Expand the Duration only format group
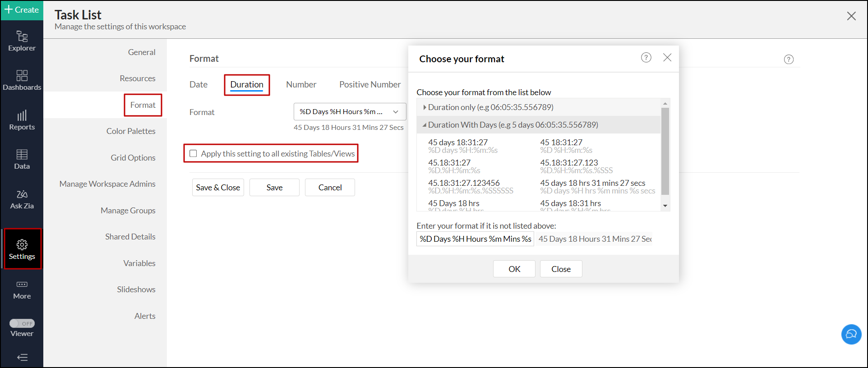The height and width of the screenshot is (368, 868). [425, 107]
